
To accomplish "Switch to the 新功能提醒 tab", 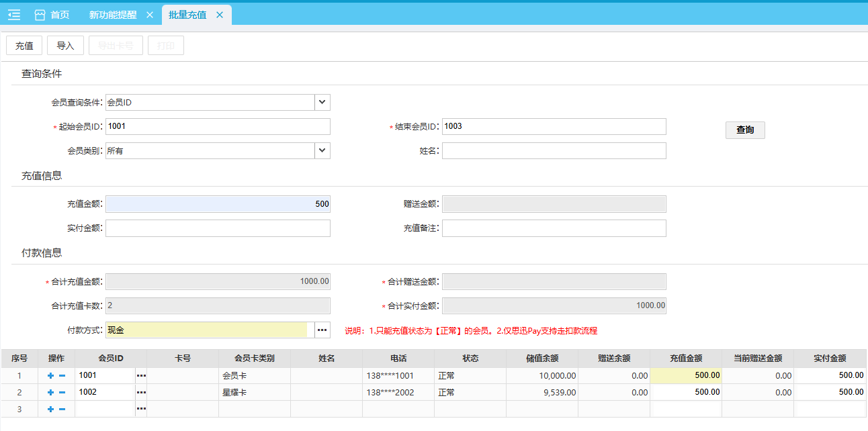I will coord(112,15).
